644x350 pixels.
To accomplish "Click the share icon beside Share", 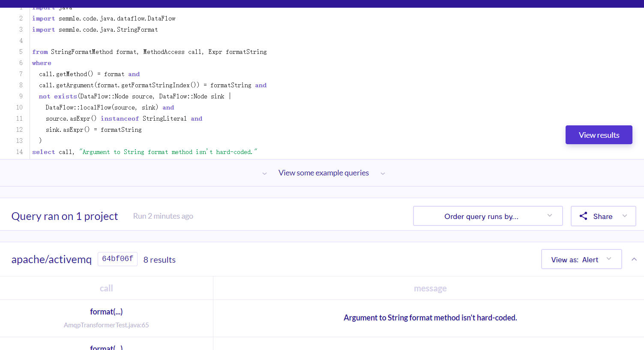I will coord(583,216).
